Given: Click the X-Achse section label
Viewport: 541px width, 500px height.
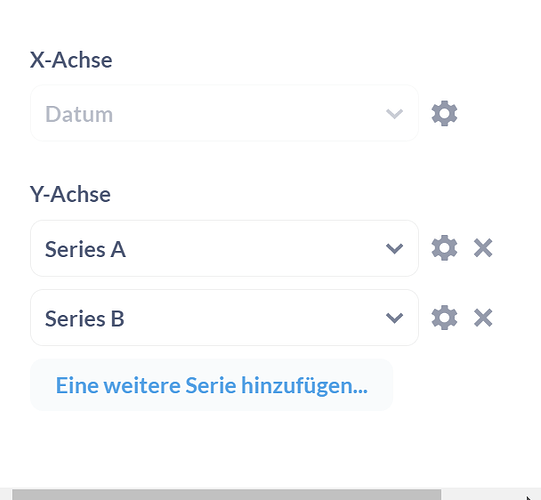Looking at the screenshot, I should (71, 60).
